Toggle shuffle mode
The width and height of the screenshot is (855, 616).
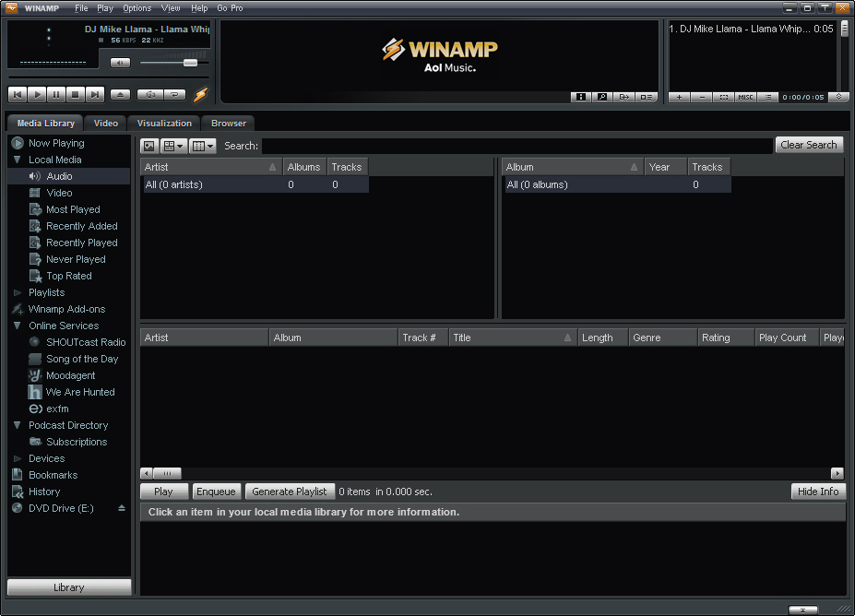(x=149, y=94)
